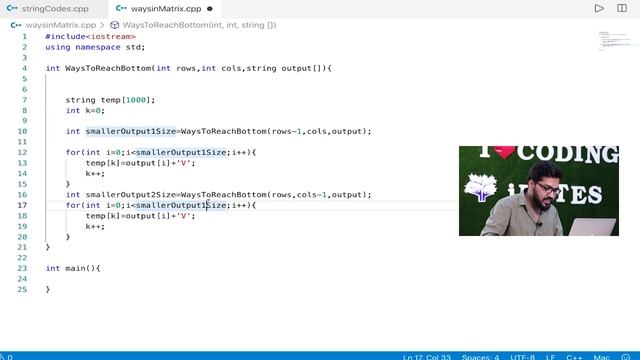Place cursor on '#include<iostream>' line

[x=90, y=36]
